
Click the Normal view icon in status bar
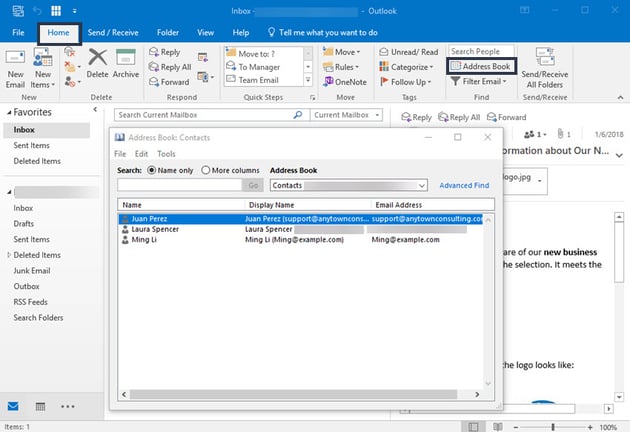(x=473, y=427)
